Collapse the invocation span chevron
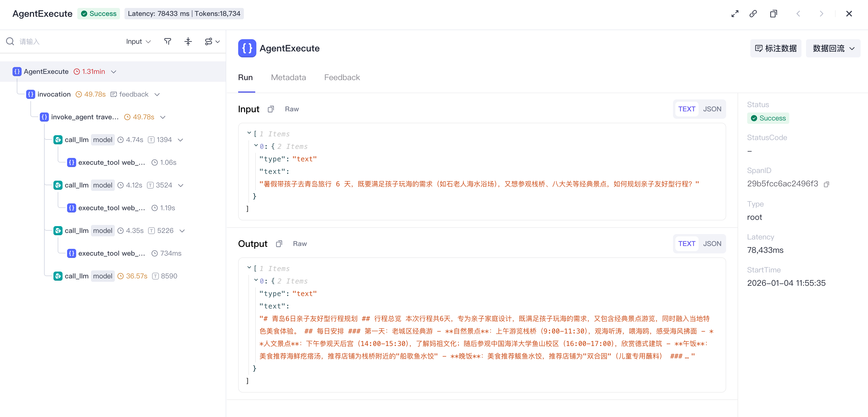This screenshot has width=868, height=417. 157,95
